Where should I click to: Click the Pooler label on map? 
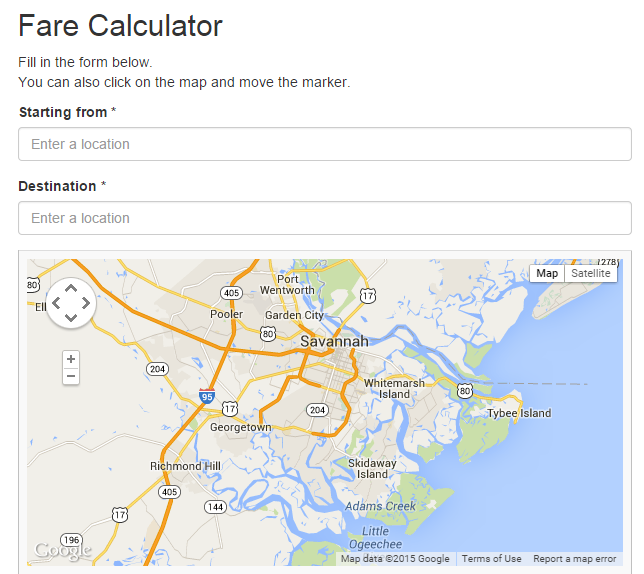pyautogui.click(x=226, y=314)
